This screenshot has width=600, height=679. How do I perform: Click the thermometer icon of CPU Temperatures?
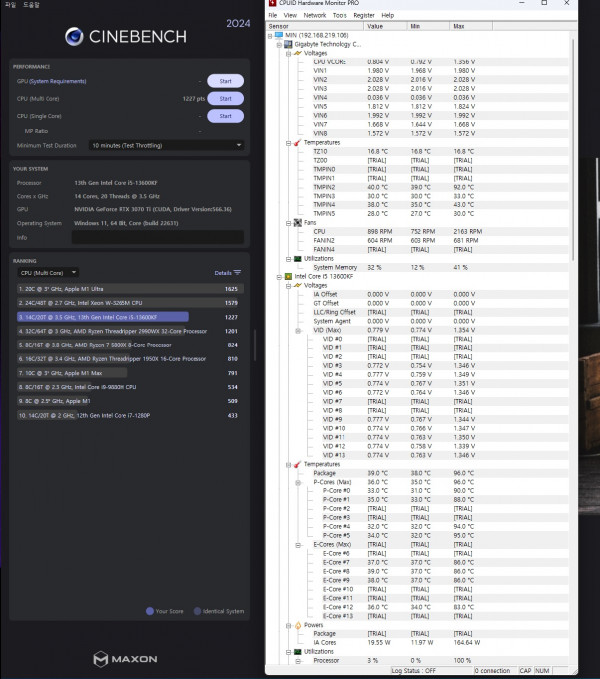tap(298, 464)
